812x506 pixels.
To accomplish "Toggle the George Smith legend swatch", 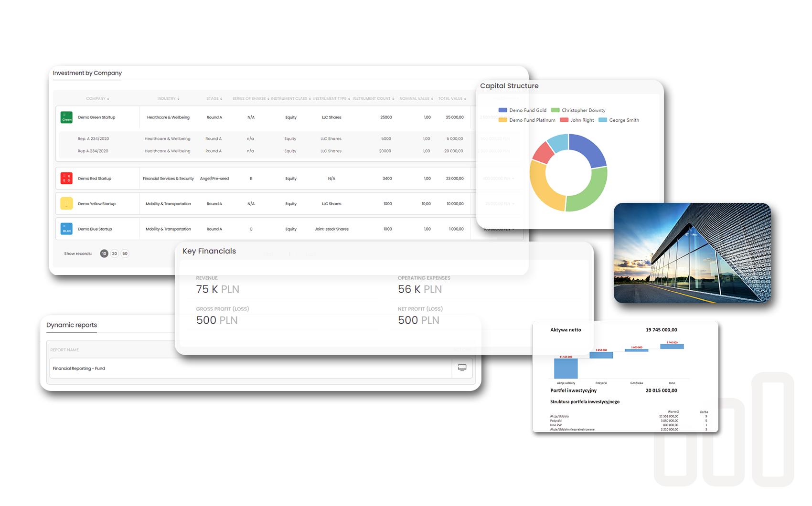I will 603,120.
